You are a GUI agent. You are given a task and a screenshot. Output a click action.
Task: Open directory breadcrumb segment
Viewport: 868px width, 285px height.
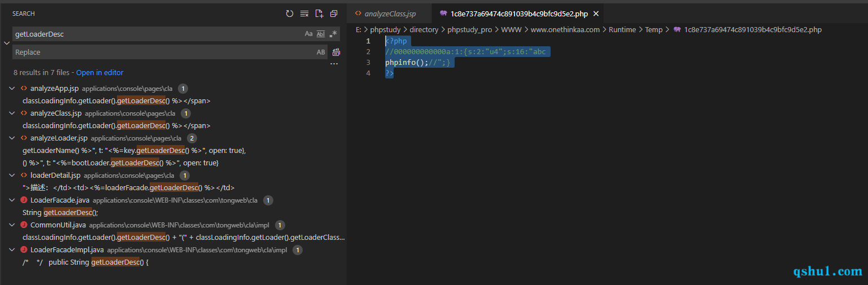tap(424, 30)
